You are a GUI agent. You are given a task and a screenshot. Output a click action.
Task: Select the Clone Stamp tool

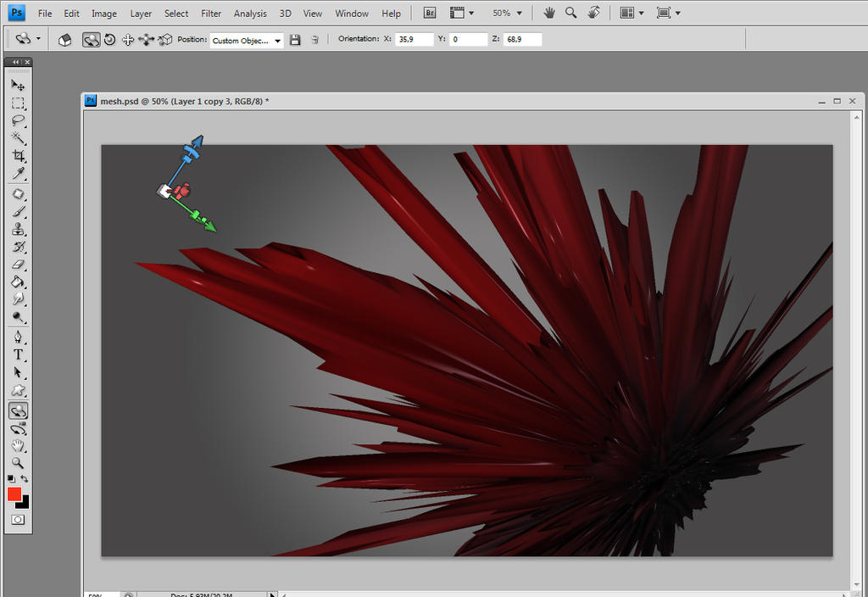(18, 229)
